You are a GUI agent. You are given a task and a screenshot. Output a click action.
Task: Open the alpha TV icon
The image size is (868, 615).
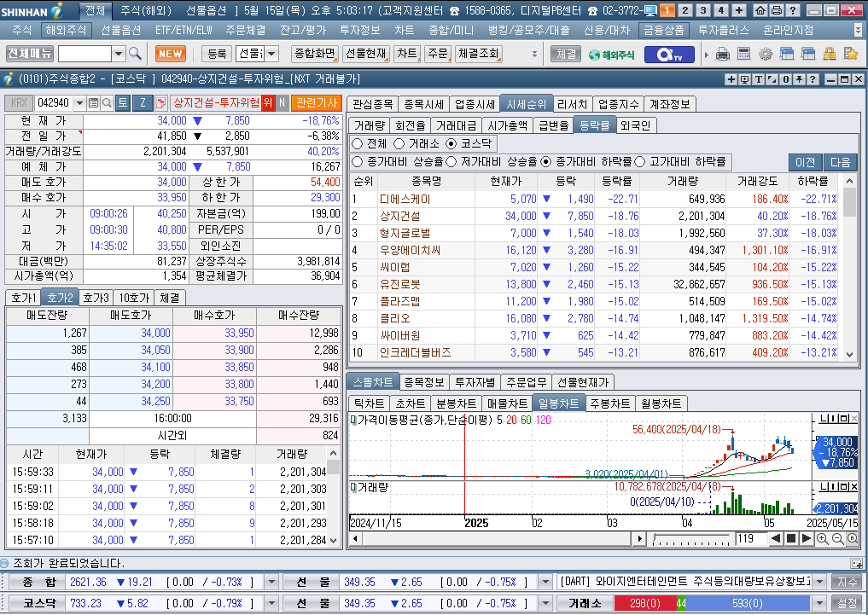(x=669, y=55)
